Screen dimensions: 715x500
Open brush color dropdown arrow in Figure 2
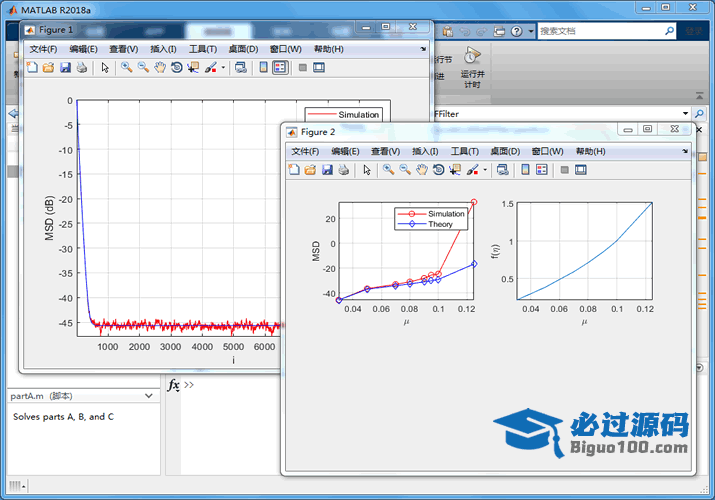click(x=485, y=170)
